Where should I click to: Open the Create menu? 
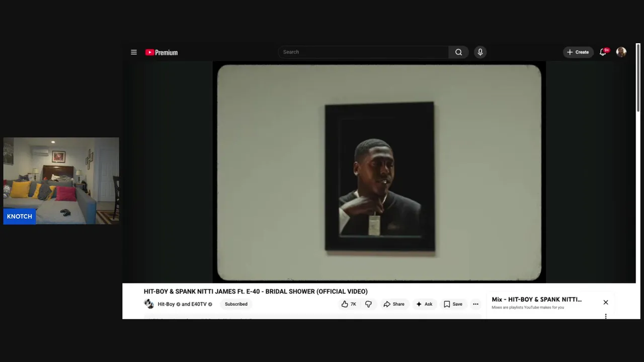click(x=578, y=52)
